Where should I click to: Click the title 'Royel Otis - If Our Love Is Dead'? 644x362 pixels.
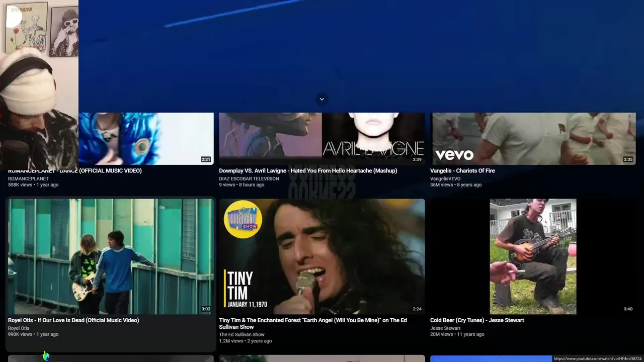(73, 320)
